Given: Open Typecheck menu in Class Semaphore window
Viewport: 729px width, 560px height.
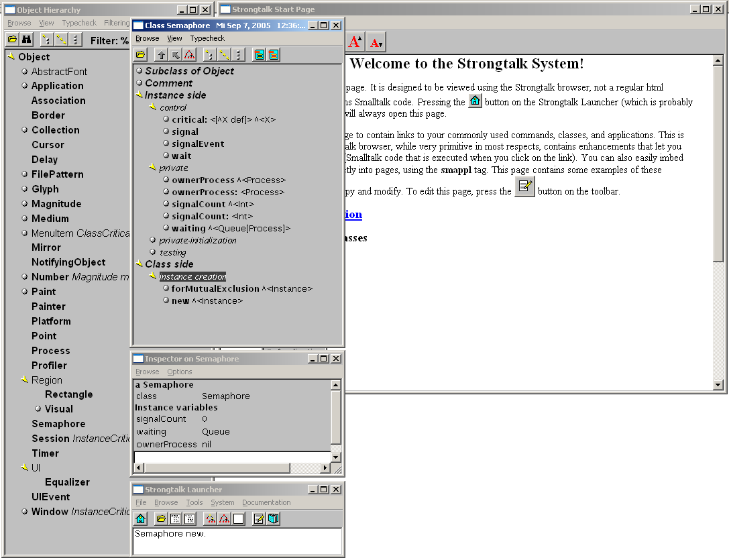Looking at the screenshot, I should click(207, 38).
